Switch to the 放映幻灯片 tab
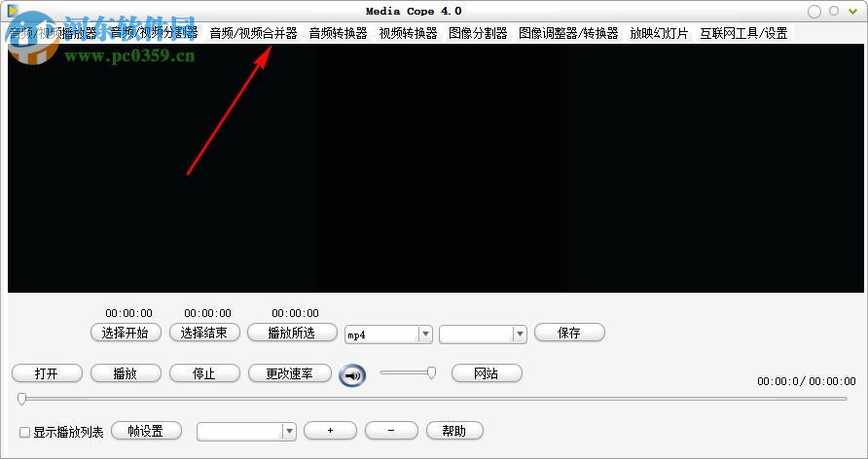 [x=660, y=33]
